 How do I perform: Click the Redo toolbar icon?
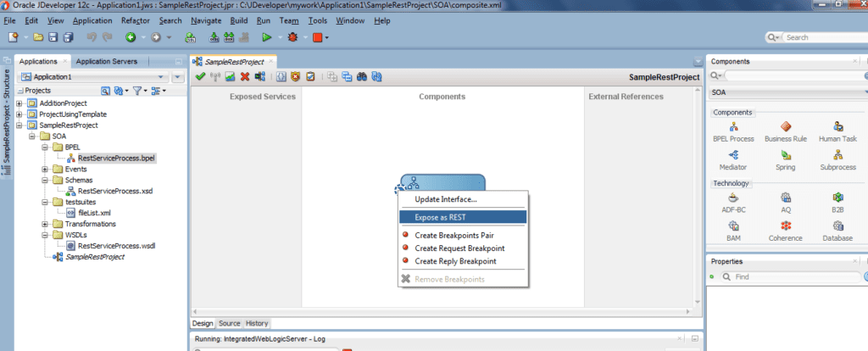[x=108, y=37]
